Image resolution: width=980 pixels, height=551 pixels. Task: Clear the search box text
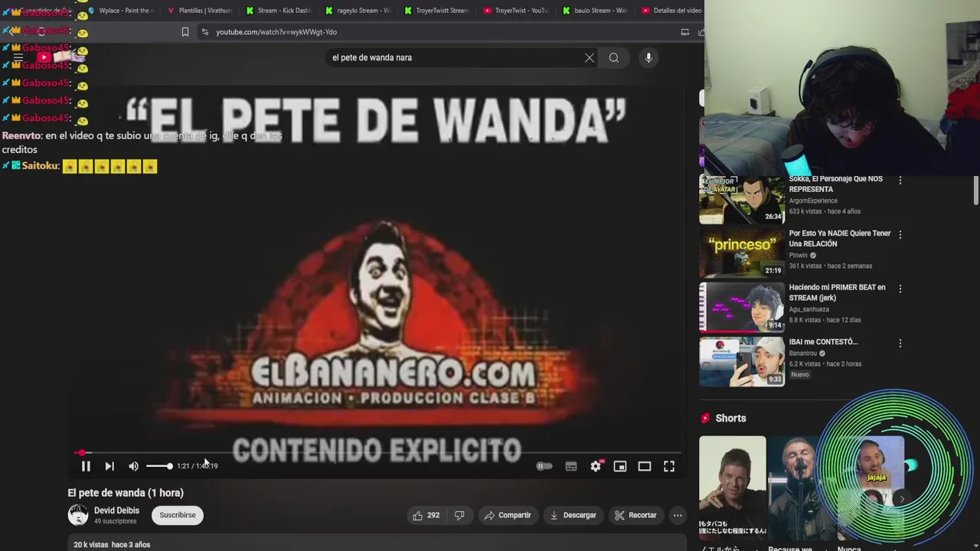(x=590, y=57)
